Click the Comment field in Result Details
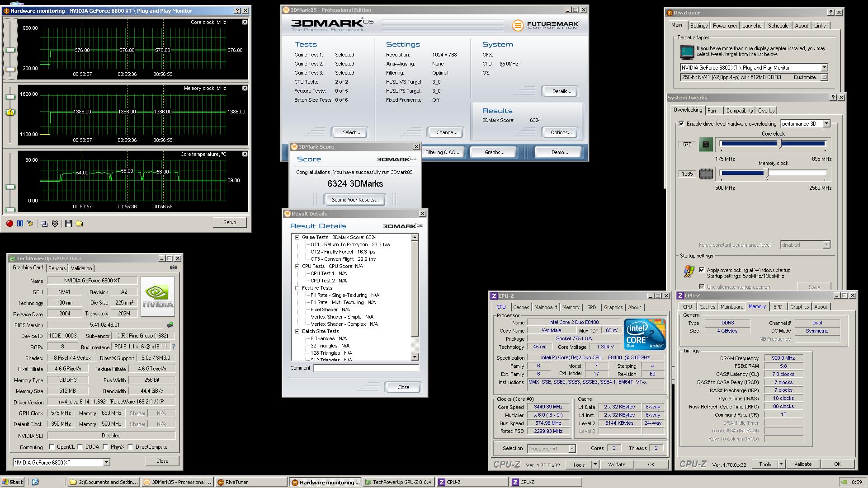Screen dimensions: 868x488 [366, 368]
